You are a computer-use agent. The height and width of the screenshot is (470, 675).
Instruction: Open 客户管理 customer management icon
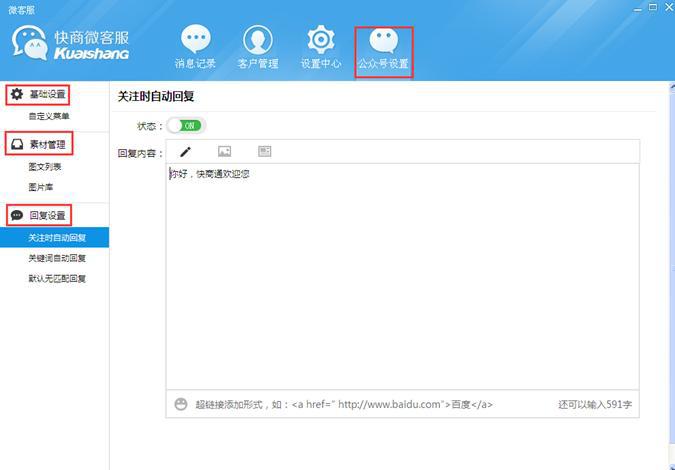point(258,41)
